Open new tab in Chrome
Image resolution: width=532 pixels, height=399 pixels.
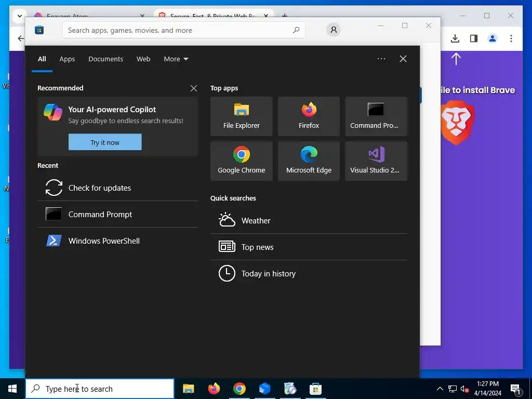(x=285, y=15)
